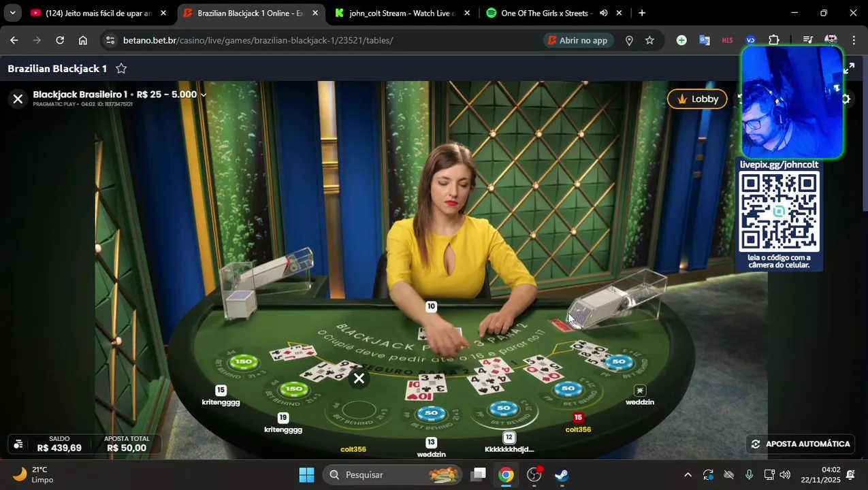
Task: Open the Chrome profile avatar
Action: click(x=831, y=40)
